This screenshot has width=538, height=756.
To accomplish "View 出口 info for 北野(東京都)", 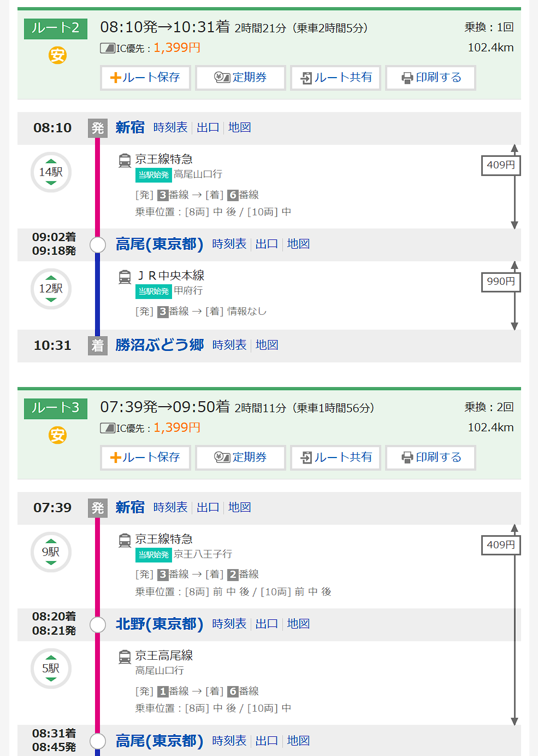I will (267, 624).
